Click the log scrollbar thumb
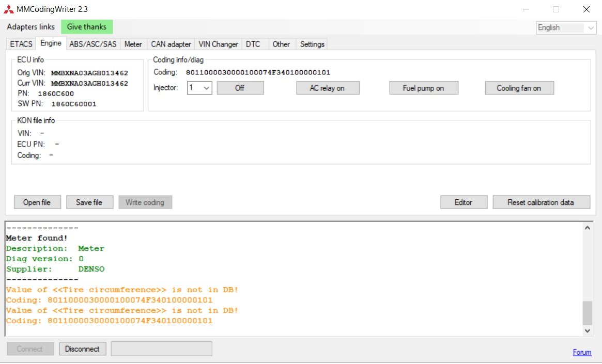 [x=587, y=312]
